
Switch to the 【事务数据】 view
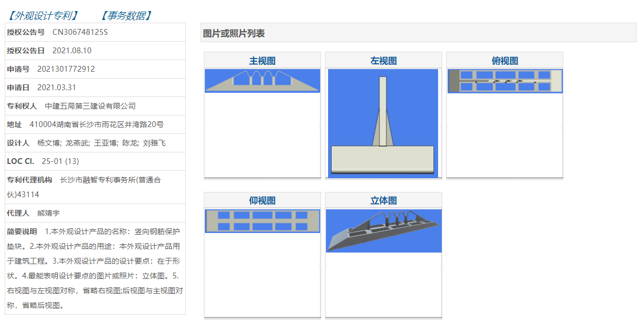tap(126, 15)
